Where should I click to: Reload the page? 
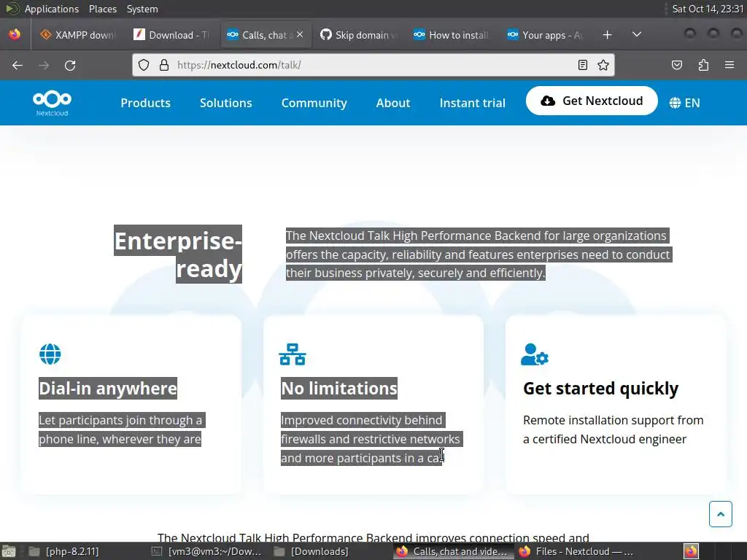click(70, 65)
